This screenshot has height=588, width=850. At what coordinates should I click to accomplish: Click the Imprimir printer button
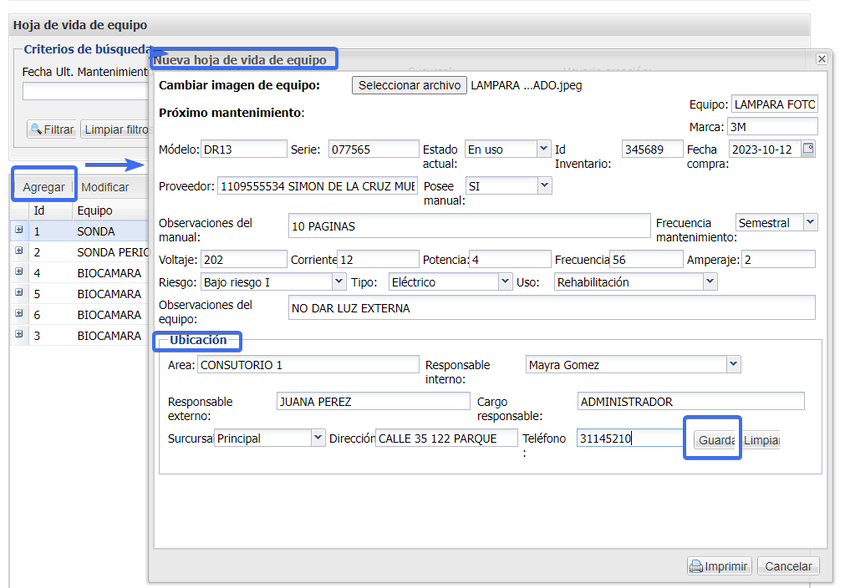click(719, 566)
